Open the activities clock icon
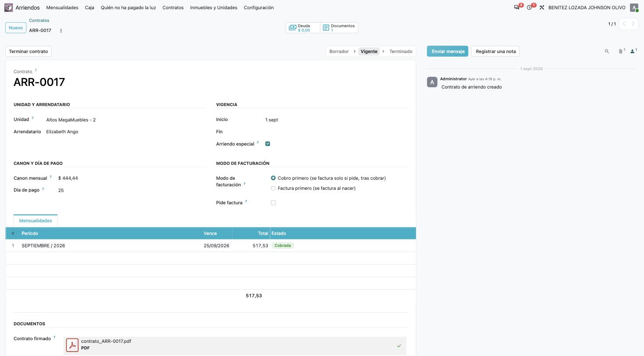The height and width of the screenshot is (356, 644). click(530, 7)
